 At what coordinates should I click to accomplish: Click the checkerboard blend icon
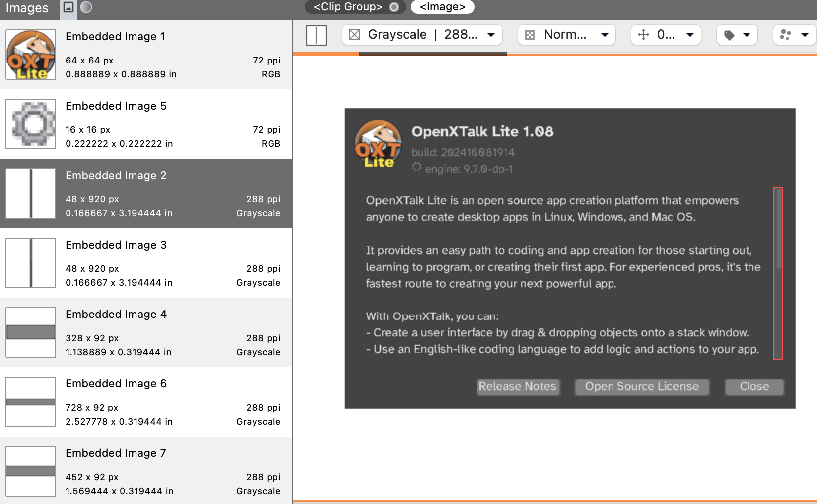[530, 35]
